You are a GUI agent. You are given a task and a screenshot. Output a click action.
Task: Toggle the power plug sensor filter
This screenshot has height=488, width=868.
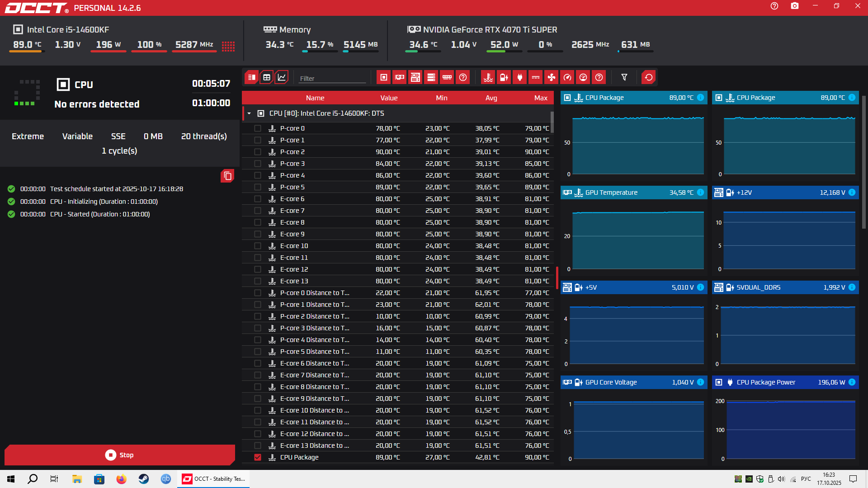pyautogui.click(x=519, y=77)
